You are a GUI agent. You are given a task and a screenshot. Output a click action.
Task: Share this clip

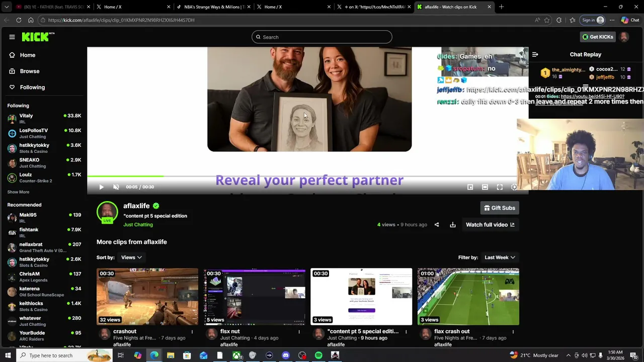437,225
